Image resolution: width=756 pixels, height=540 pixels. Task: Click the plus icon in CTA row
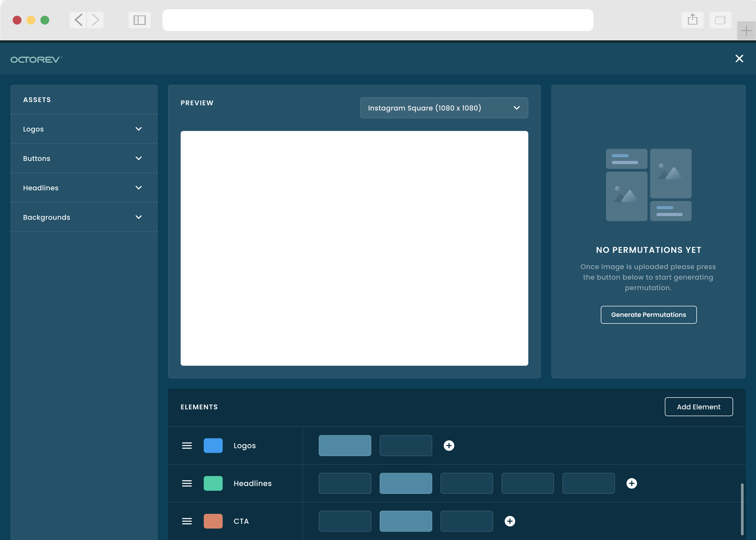510,521
